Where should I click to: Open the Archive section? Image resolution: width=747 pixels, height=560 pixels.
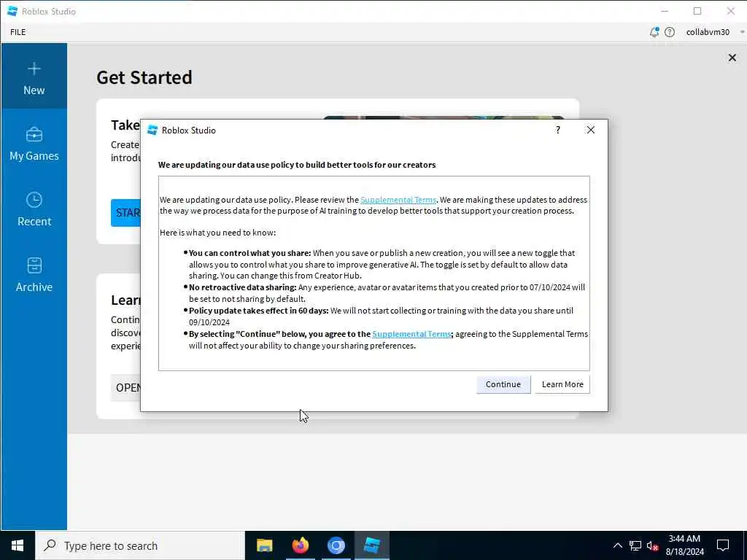(34, 275)
